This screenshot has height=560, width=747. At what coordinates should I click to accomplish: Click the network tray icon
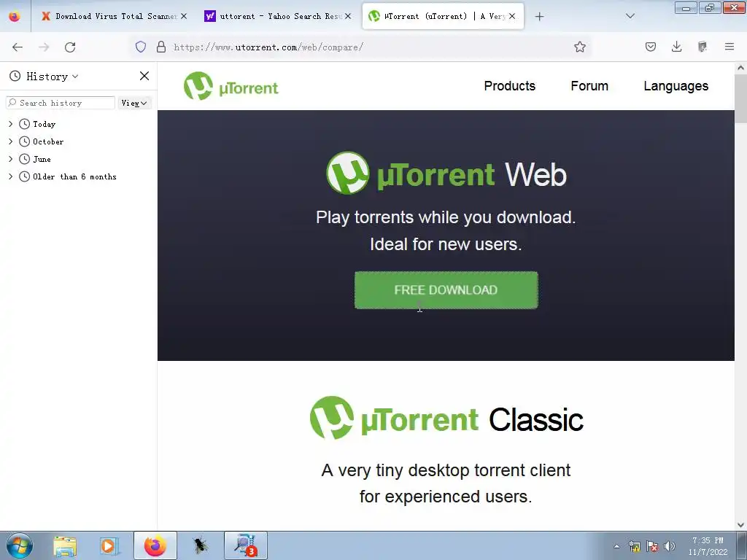point(635,546)
